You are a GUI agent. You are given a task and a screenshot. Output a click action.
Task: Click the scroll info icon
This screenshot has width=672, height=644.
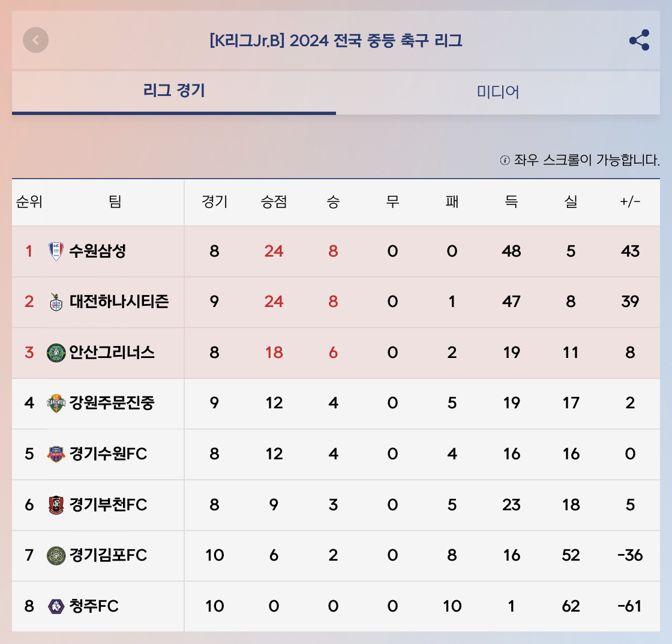505,160
